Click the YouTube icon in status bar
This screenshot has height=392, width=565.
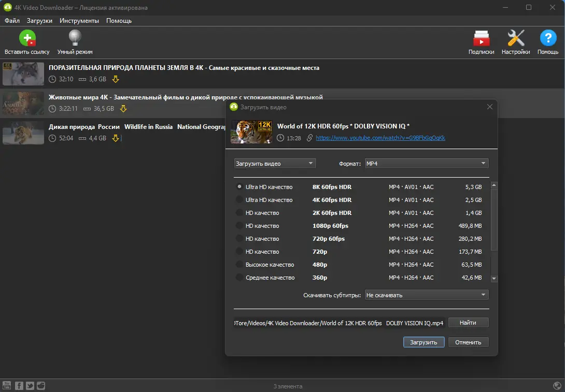pyautogui.click(x=7, y=385)
